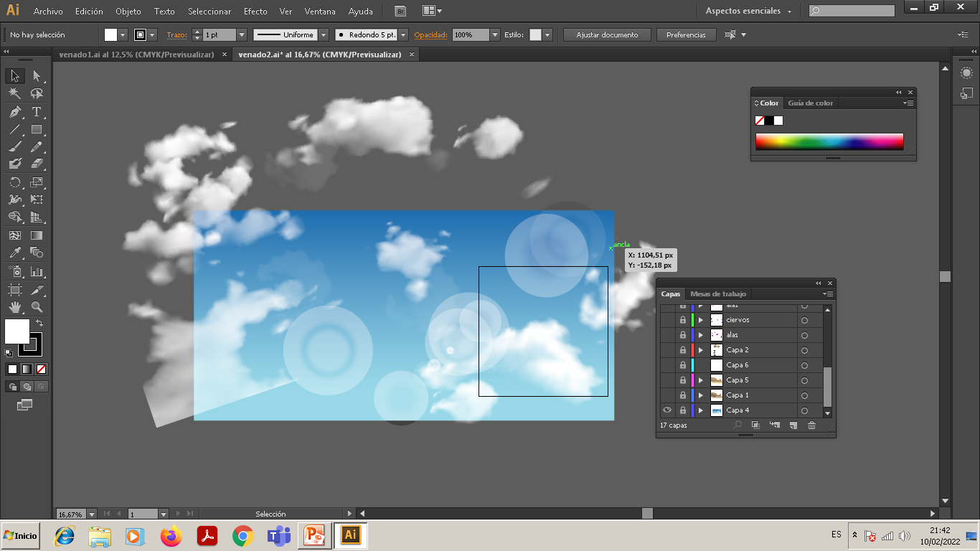Click the Swap Fill and Stroke arrow
Screen dimensions: 980x551
point(39,324)
